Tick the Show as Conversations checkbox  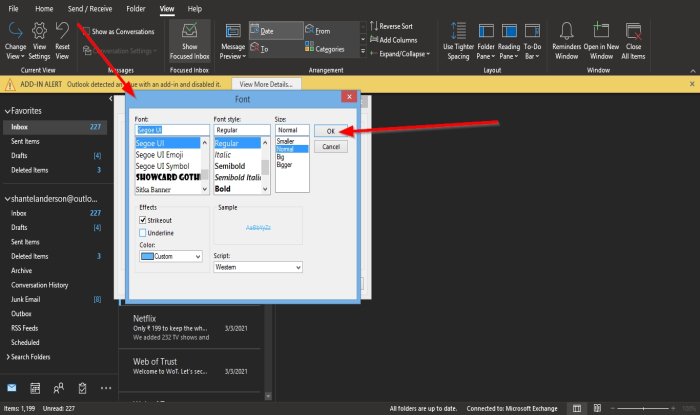(86, 32)
